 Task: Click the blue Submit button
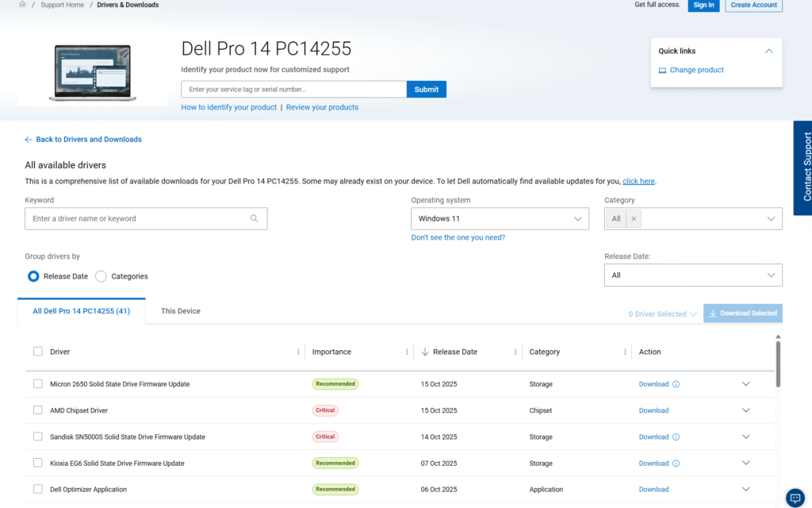click(x=427, y=89)
